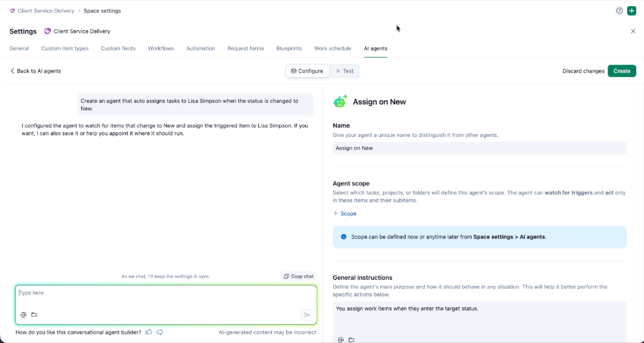Viewport: 644px width, 343px height.
Task: Switch to Request forms tab
Action: click(x=246, y=48)
